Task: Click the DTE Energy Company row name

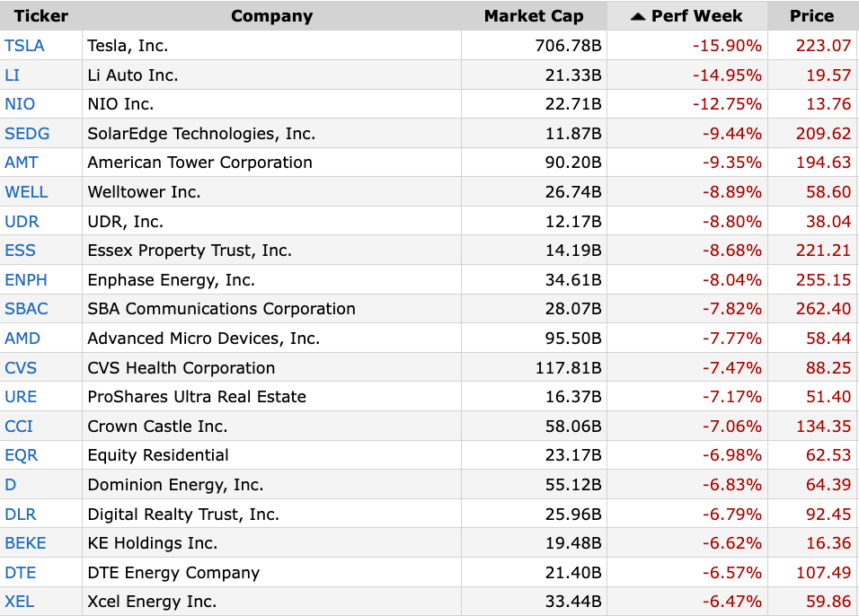Action: (173, 573)
